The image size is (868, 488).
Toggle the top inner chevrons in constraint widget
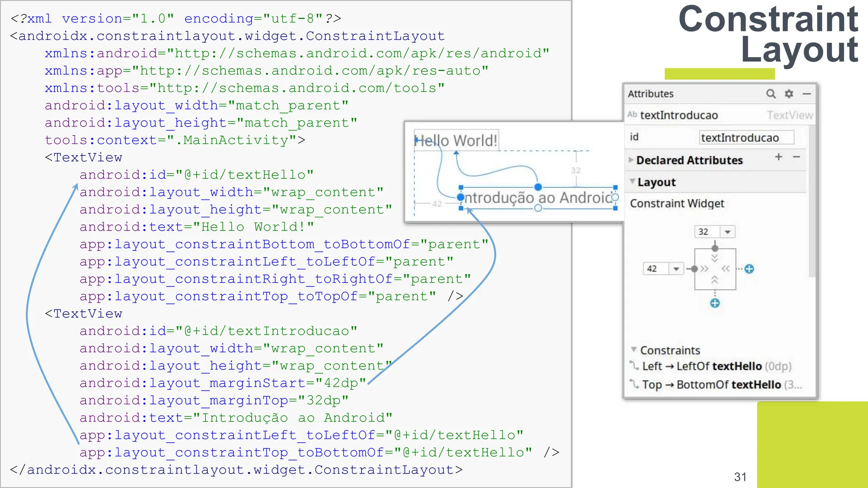pyautogui.click(x=715, y=258)
